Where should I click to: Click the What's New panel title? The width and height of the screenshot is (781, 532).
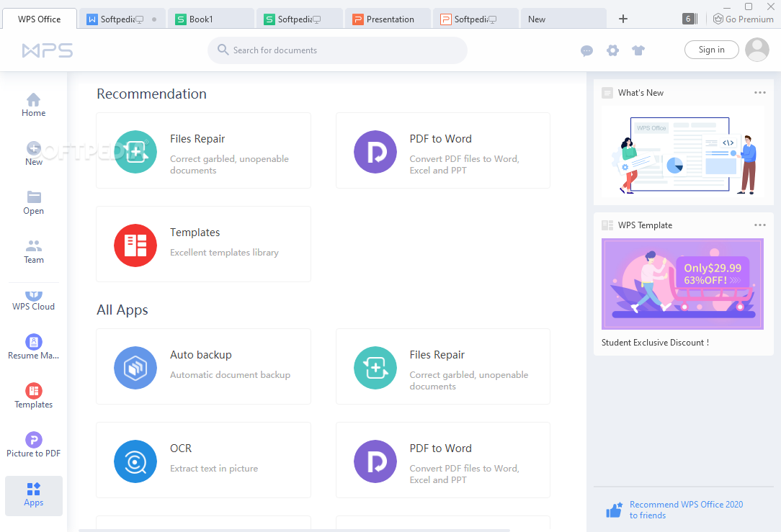641,93
